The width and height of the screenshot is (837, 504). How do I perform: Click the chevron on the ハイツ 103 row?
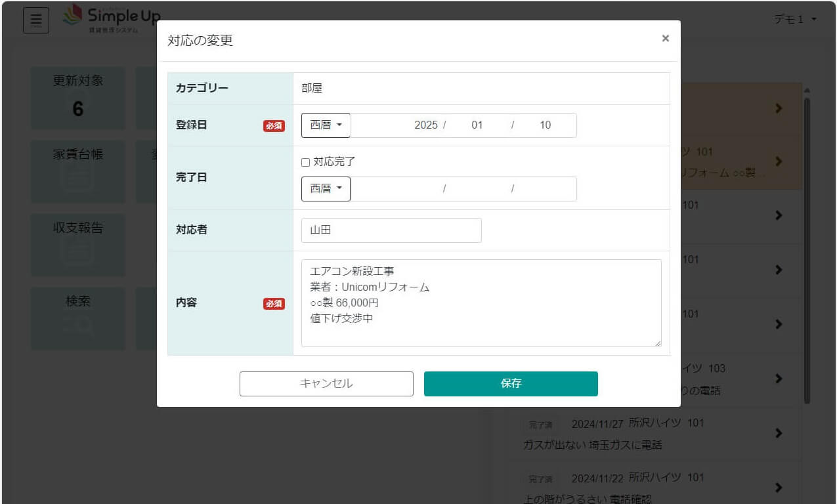pyautogui.click(x=779, y=379)
